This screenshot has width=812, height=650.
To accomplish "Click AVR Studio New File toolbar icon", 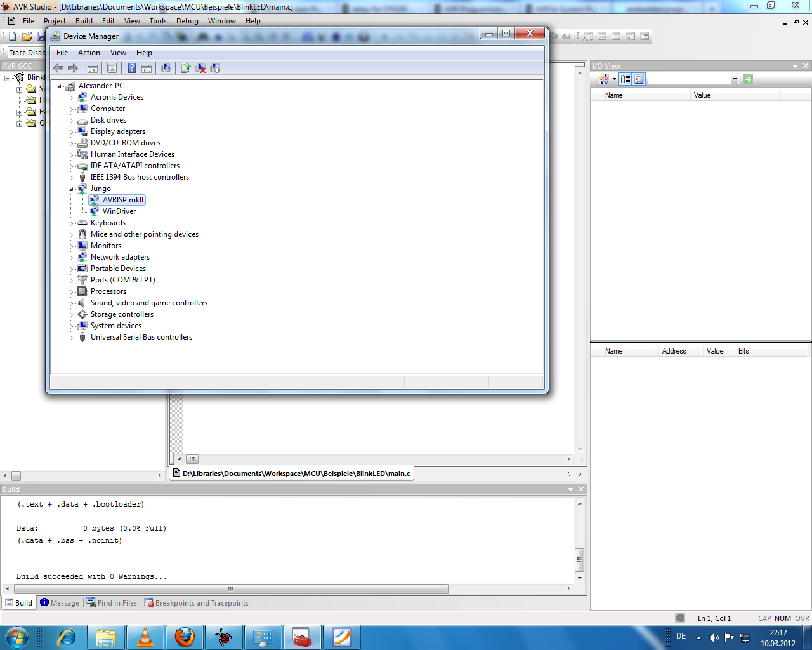I will click(x=12, y=36).
